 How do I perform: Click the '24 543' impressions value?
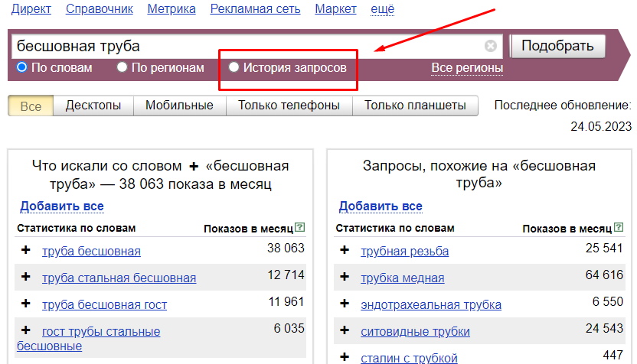click(604, 328)
